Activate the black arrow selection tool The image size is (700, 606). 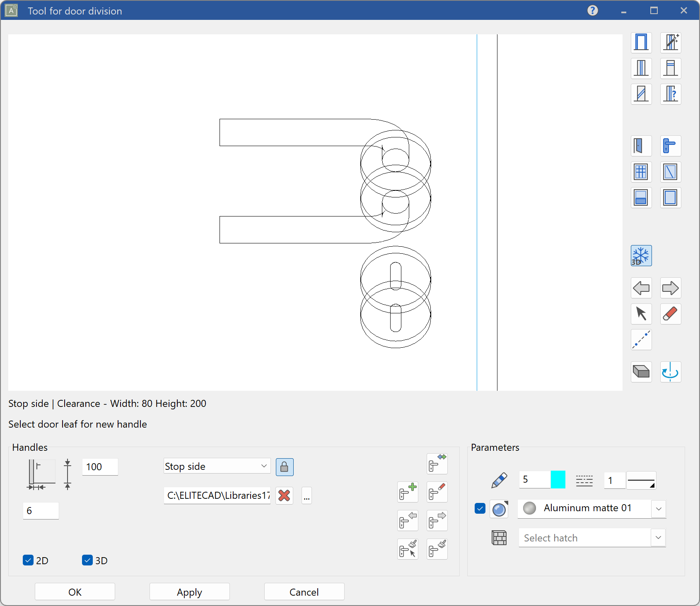[641, 314]
